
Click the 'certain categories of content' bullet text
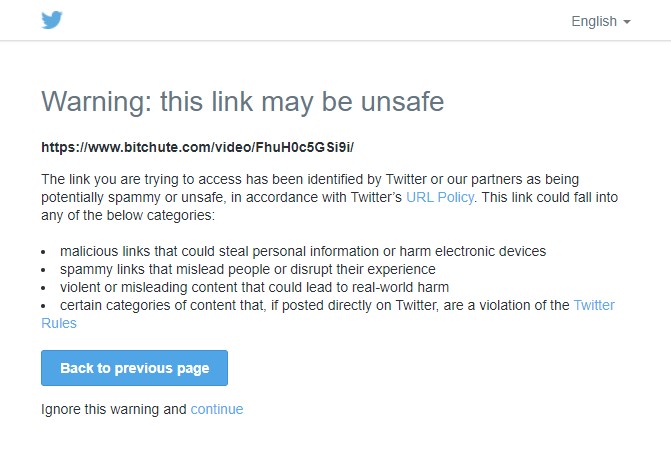(x=300, y=305)
